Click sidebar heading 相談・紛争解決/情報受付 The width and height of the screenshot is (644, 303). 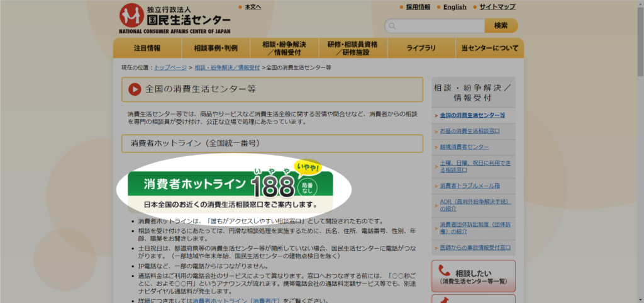coord(473,93)
